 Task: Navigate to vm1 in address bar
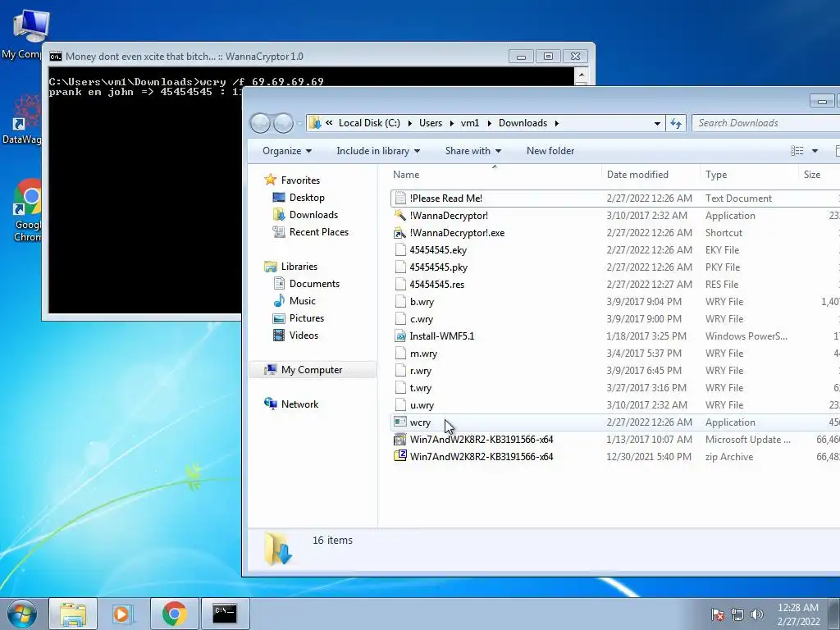[470, 123]
